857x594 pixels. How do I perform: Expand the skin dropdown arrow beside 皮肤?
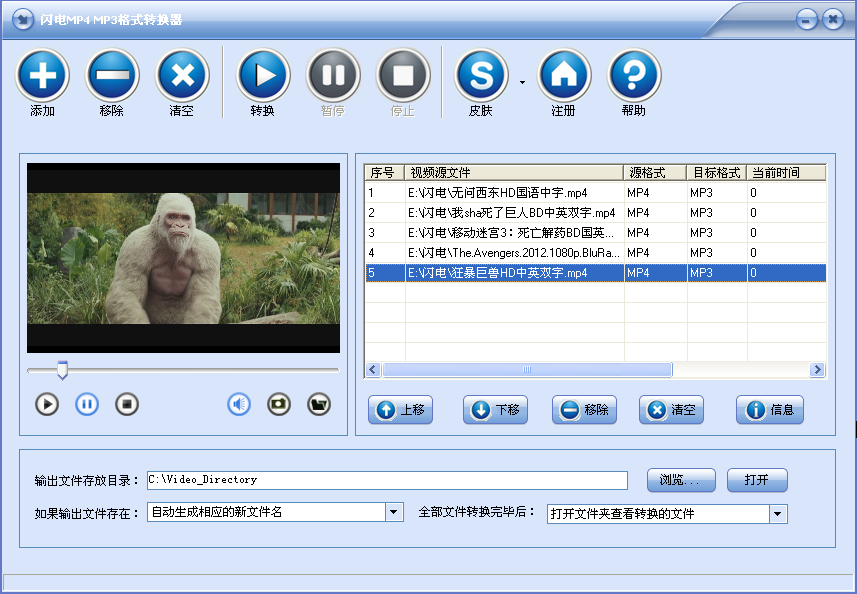(x=523, y=83)
